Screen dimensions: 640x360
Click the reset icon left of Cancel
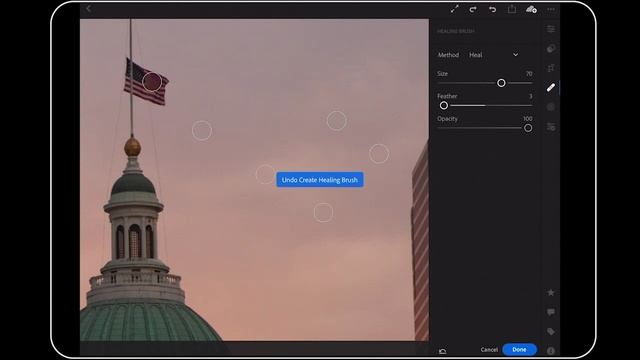tap(442, 351)
